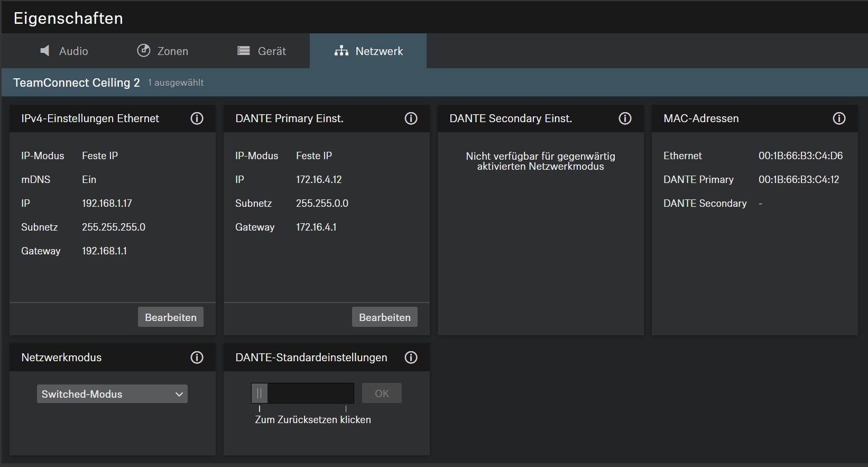Viewport: 868px width, 467px height.
Task: Click the TeamConnect Ceiling 2 device header
Action: click(x=77, y=83)
